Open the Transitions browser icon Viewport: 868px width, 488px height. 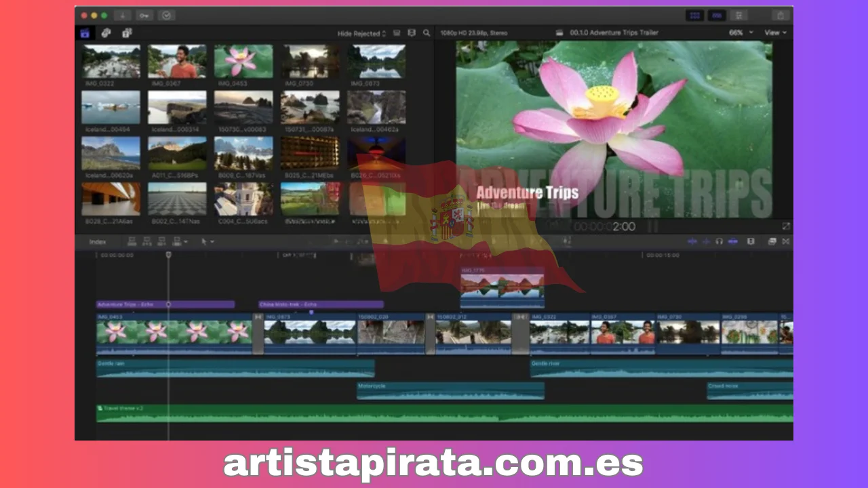(x=786, y=241)
